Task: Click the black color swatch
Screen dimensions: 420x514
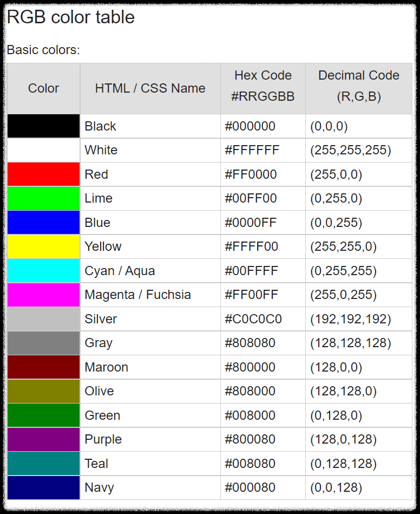Action: 44,126
